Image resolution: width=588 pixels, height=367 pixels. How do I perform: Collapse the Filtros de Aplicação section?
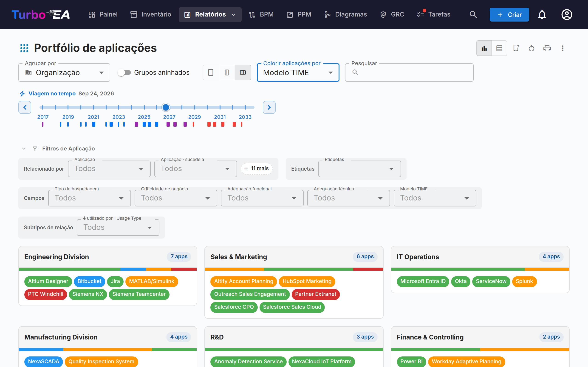24,149
